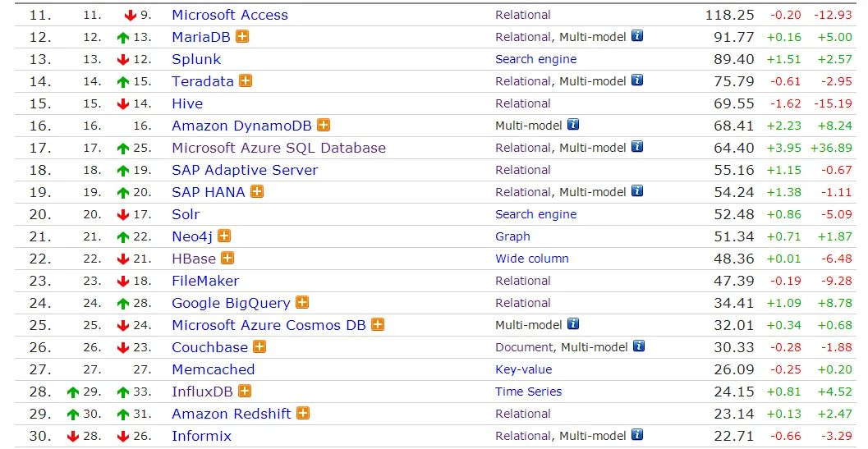Open the Google BigQuery link
The width and height of the screenshot is (868, 449).
(x=231, y=303)
